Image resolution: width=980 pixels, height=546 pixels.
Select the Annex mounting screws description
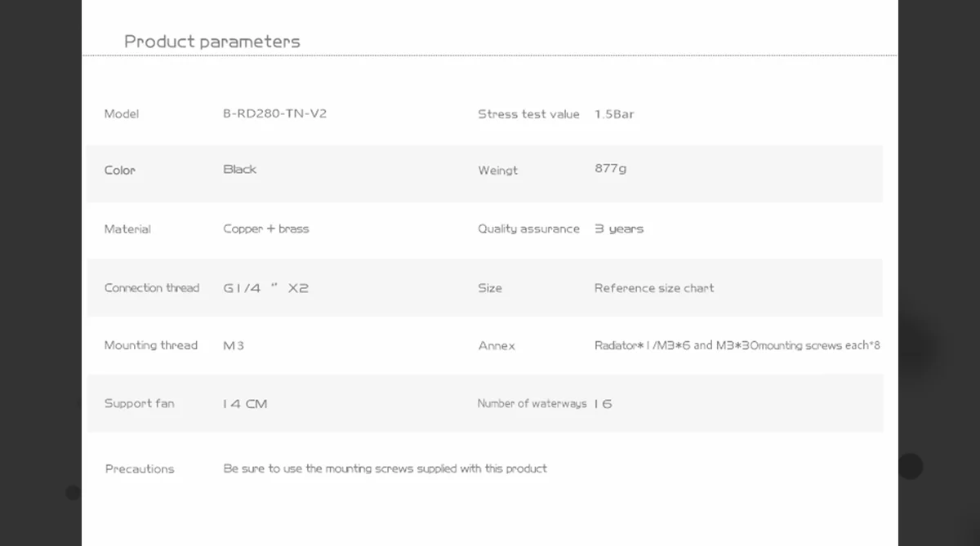pos(737,346)
